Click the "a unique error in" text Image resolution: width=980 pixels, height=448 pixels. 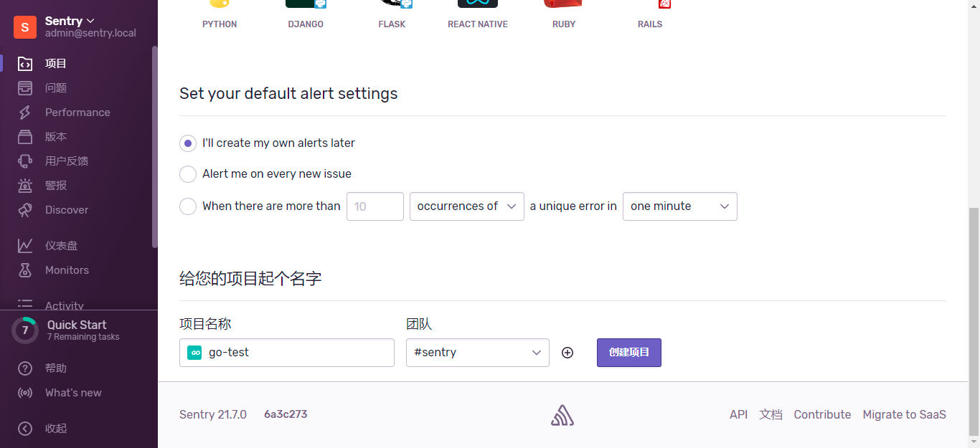(x=573, y=206)
